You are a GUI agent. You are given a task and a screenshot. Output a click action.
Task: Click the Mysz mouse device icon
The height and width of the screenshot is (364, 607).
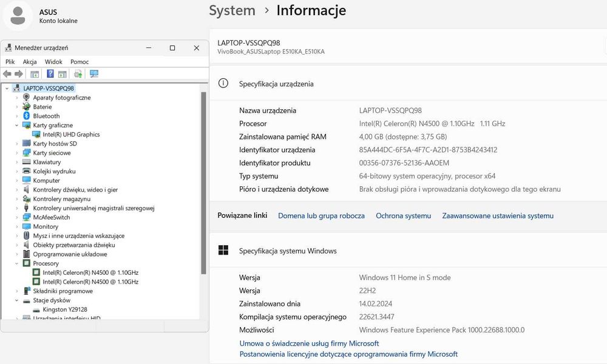[x=26, y=235]
